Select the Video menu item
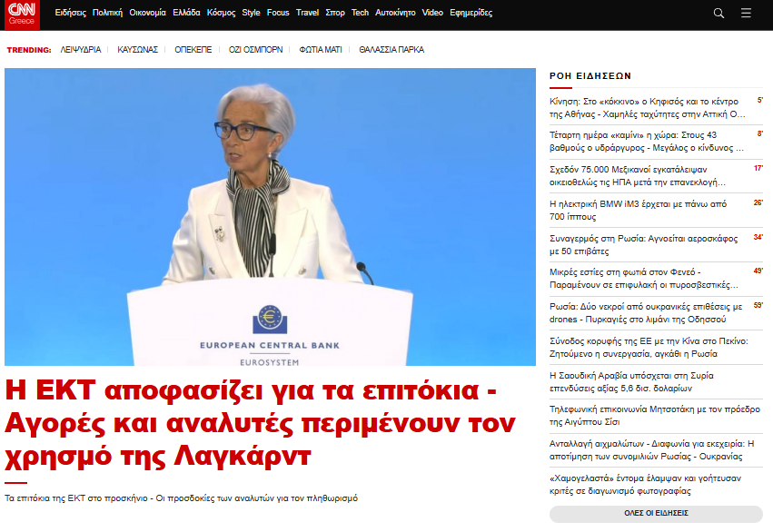This screenshot has height=532, width=773. pos(432,13)
